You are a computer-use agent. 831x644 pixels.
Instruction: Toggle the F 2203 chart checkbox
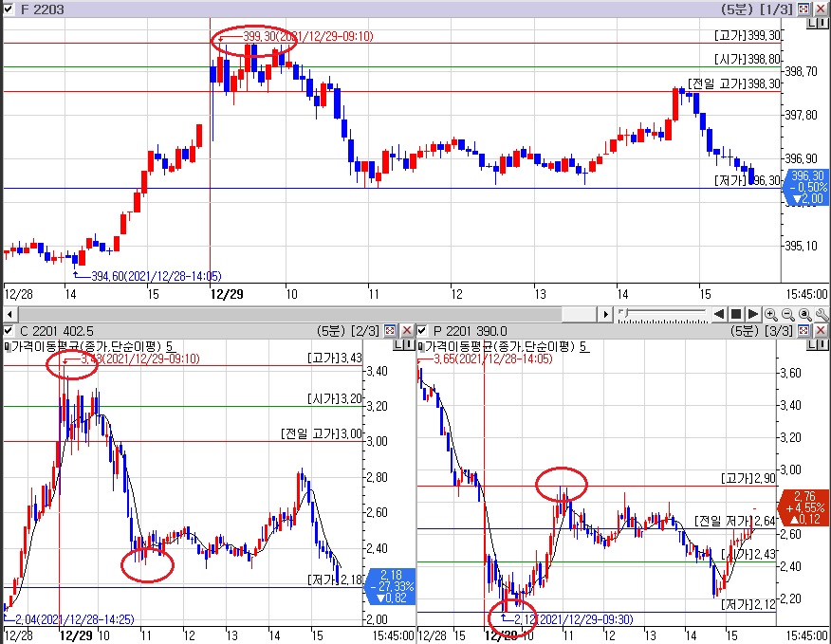[x=9, y=9]
